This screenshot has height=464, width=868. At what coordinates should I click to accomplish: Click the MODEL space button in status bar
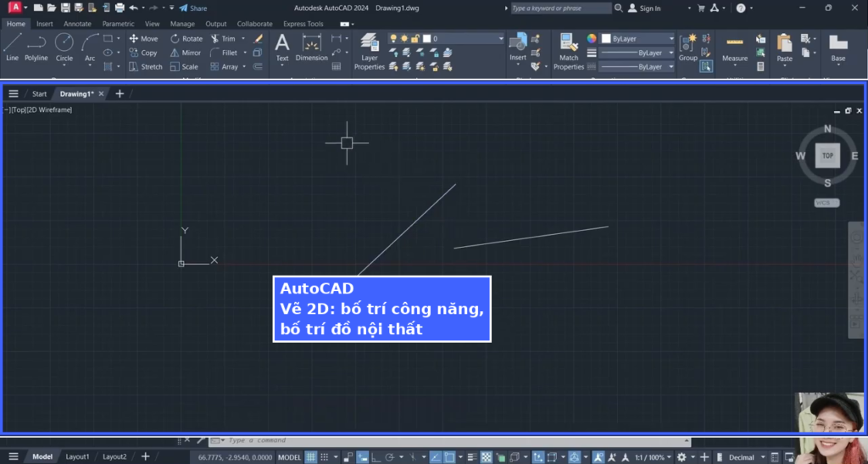click(x=289, y=457)
